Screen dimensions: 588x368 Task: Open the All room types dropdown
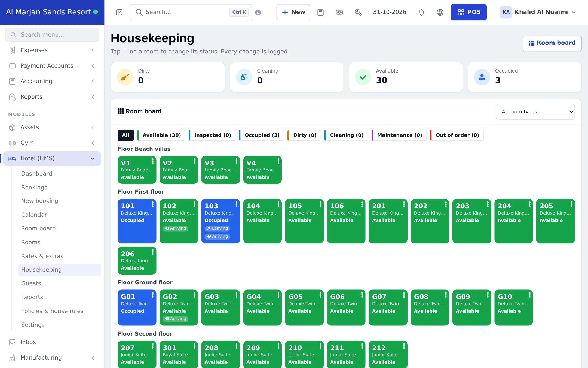pos(535,112)
